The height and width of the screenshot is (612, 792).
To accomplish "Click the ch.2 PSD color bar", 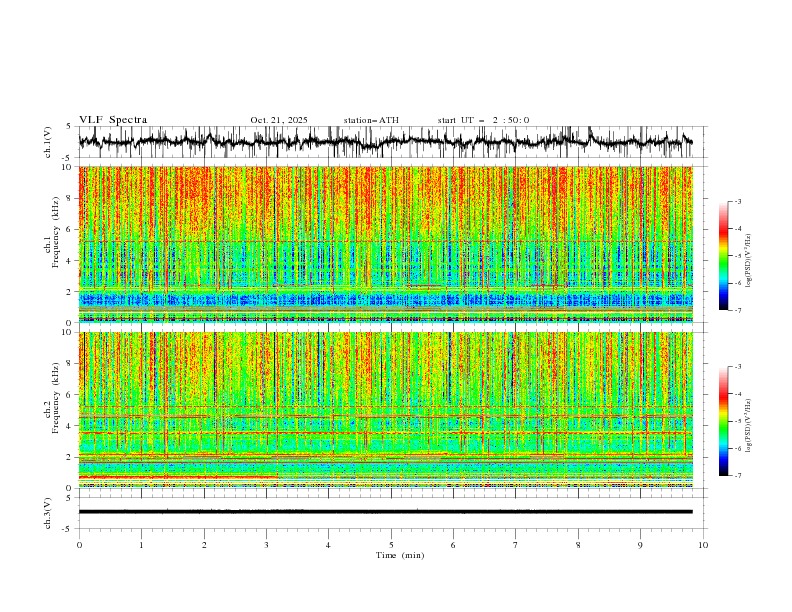I will [723, 421].
